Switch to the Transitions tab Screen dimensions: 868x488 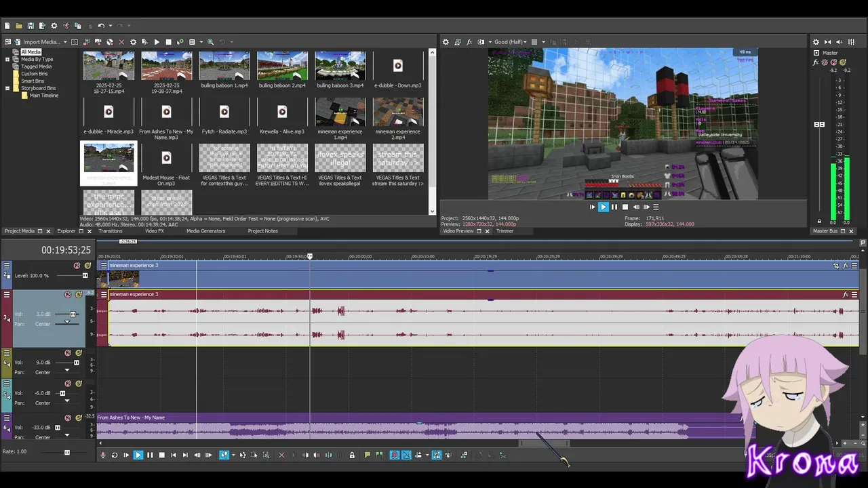[110, 231]
